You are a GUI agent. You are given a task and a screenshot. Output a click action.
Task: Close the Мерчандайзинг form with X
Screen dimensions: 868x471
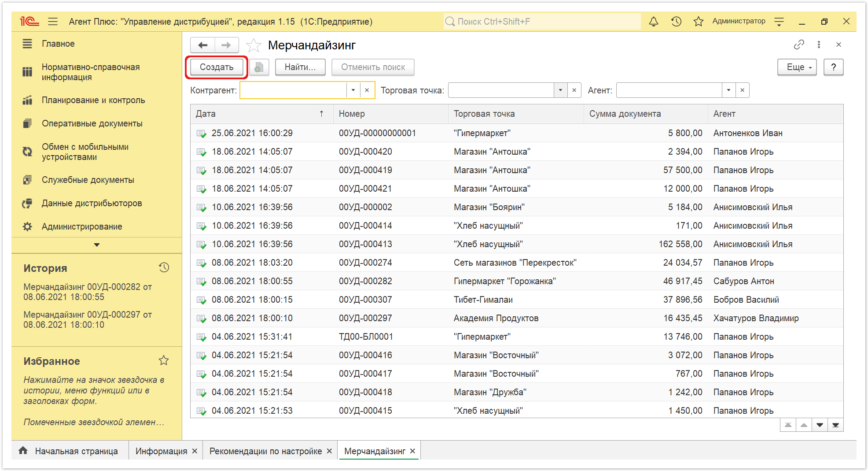pos(839,45)
